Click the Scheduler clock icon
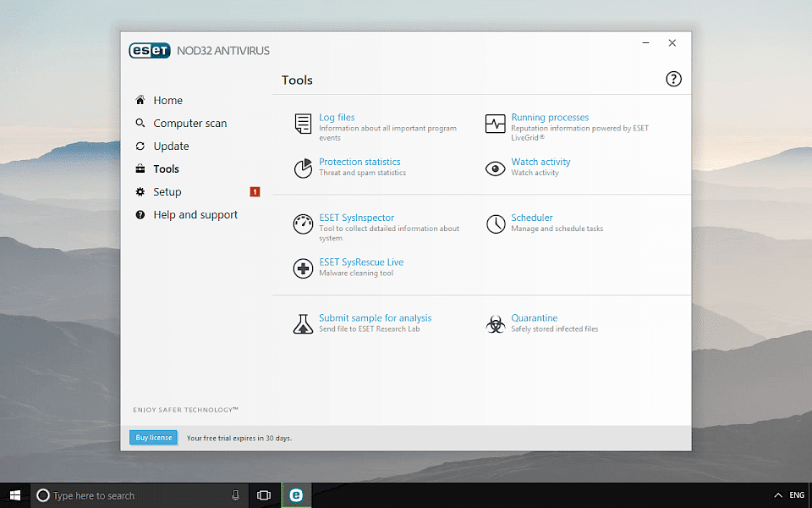 tap(496, 224)
